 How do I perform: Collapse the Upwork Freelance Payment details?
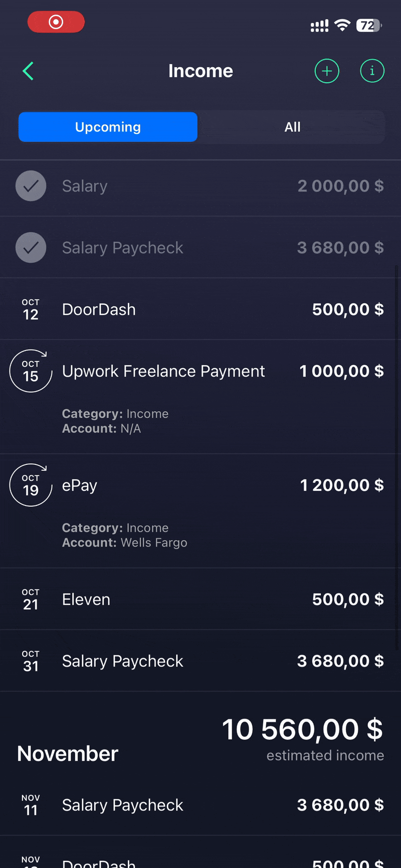click(x=163, y=372)
